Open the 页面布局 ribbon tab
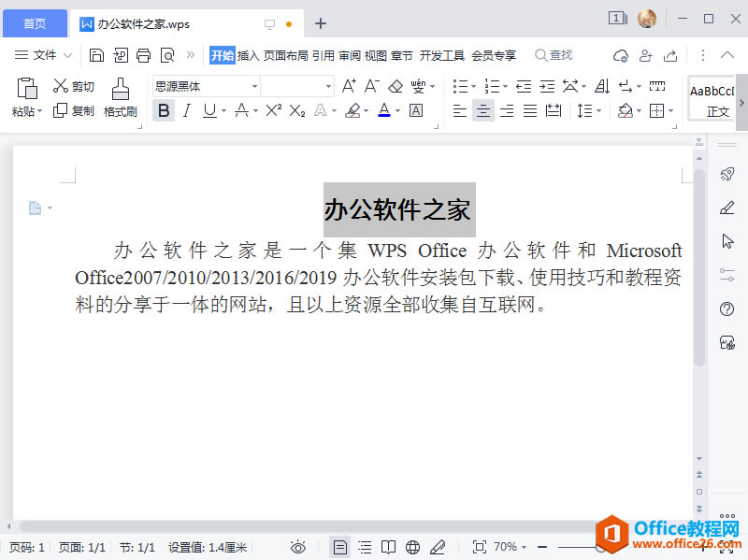Image resolution: width=748 pixels, height=560 pixels. click(285, 55)
